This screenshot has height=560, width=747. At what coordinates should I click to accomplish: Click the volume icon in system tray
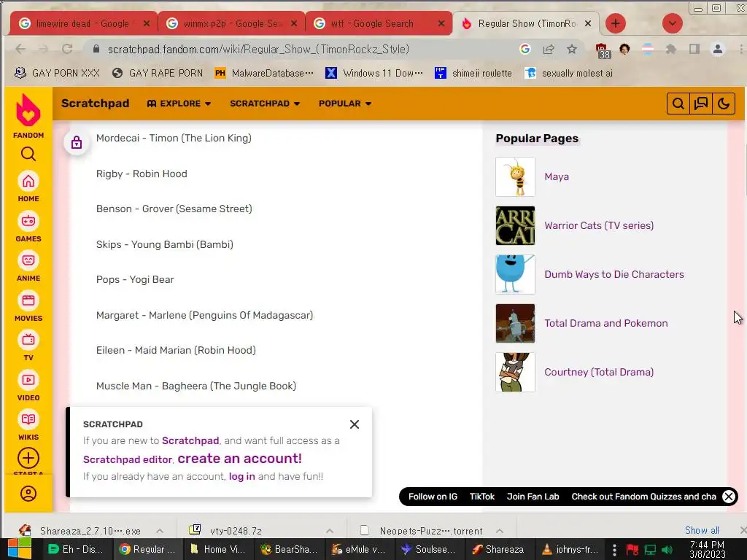click(x=667, y=550)
